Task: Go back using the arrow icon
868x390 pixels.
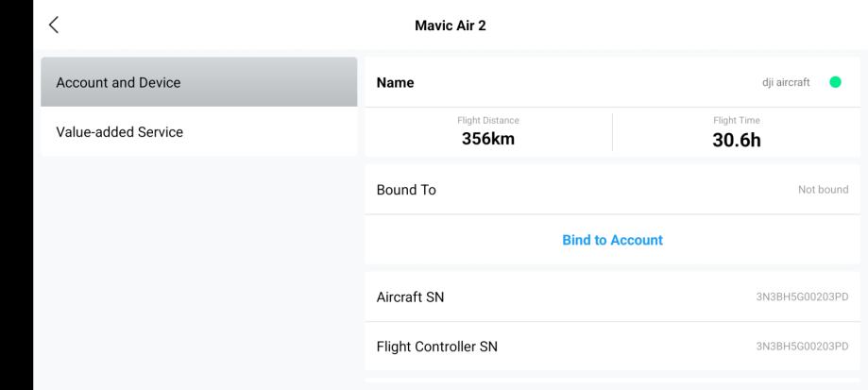Action: point(54,25)
